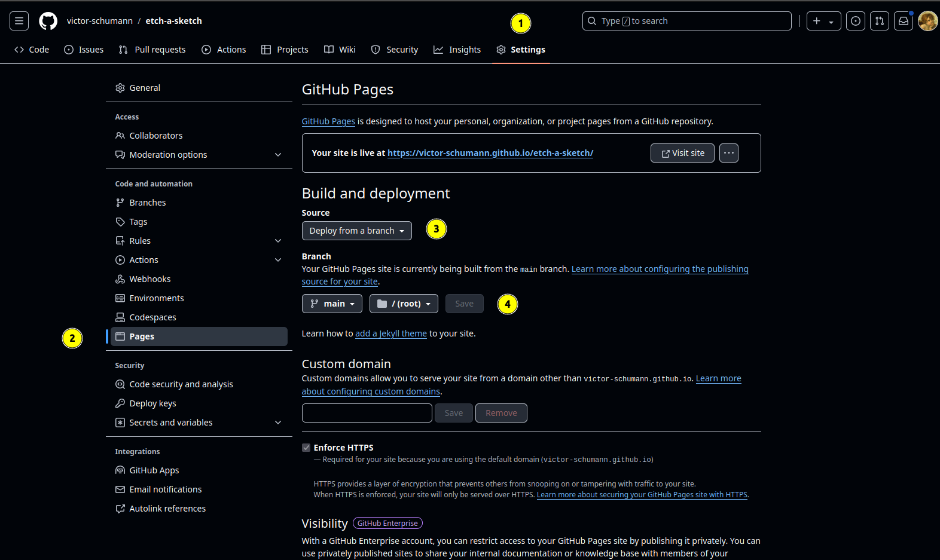Open the main branch selector dropdown

click(x=332, y=304)
